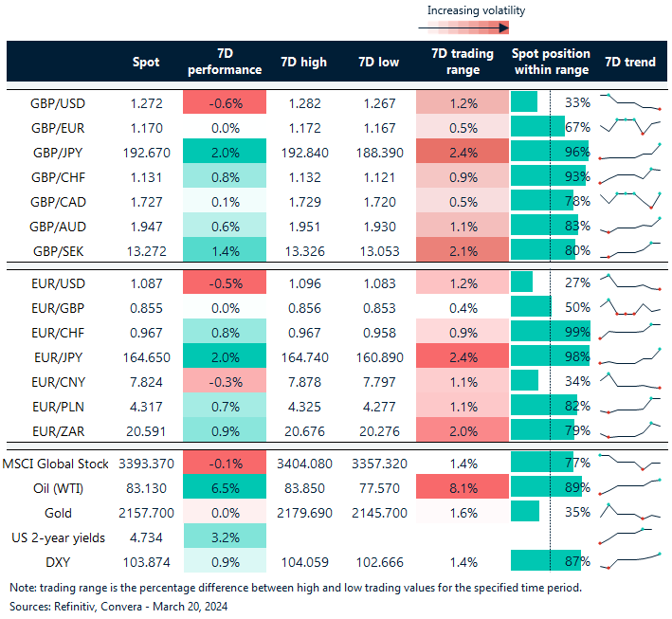
Task: Open the EUR/JPY 7D trend sparkline
Action: pos(630,356)
